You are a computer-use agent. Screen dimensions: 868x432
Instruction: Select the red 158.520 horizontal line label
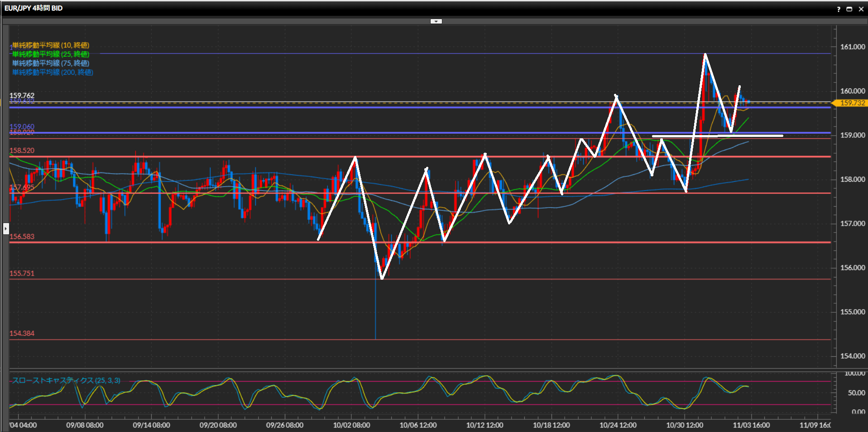[22, 150]
